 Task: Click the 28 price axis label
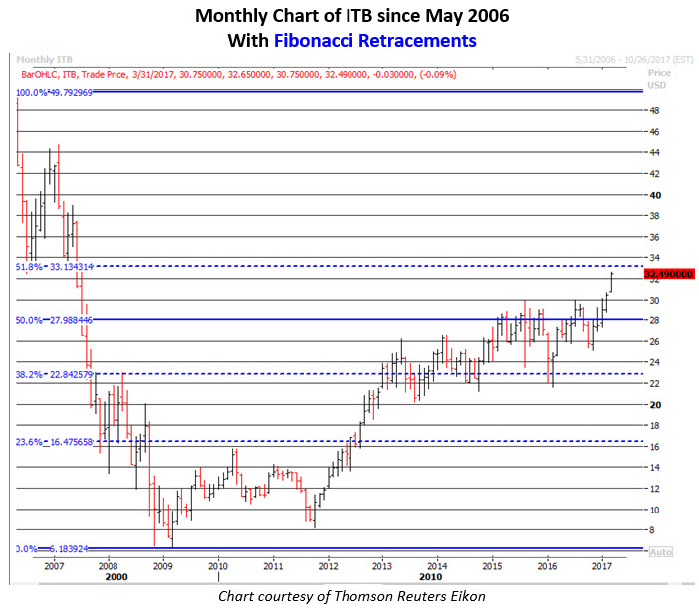654,320
